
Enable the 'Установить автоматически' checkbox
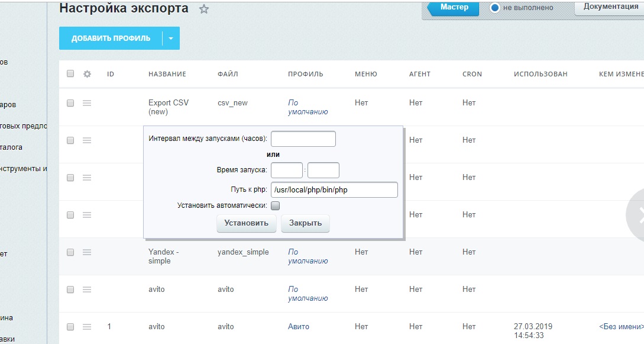point(275,205)
